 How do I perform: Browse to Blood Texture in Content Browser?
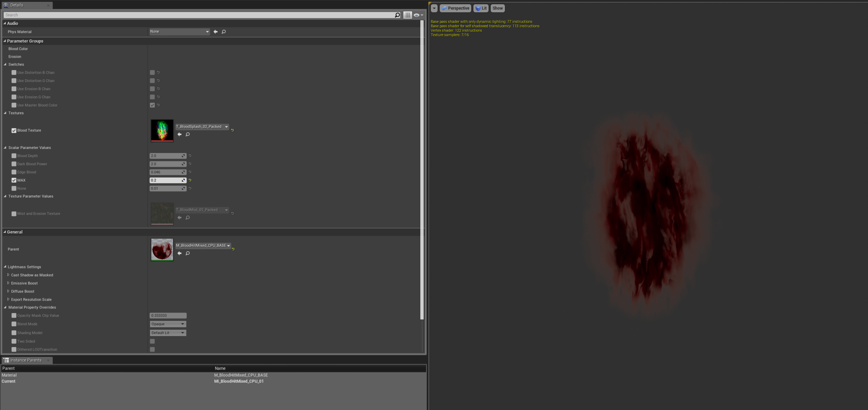pos(188,134)
